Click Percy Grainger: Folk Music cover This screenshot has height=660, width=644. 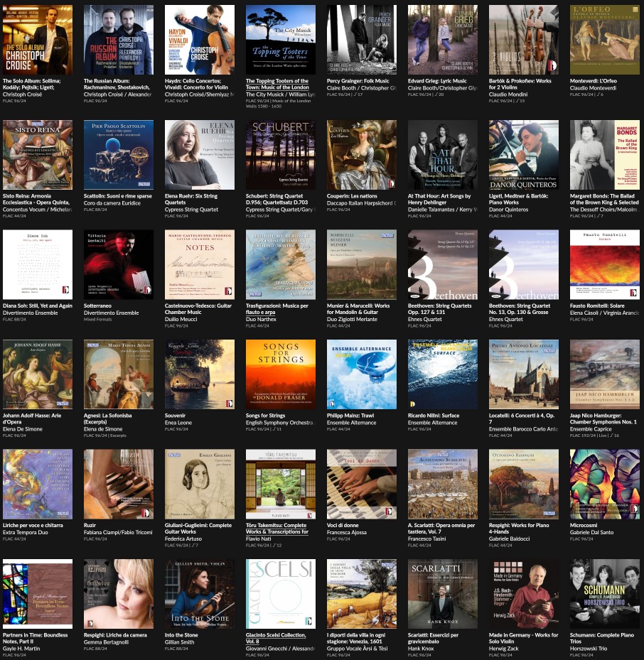(361, 40)
